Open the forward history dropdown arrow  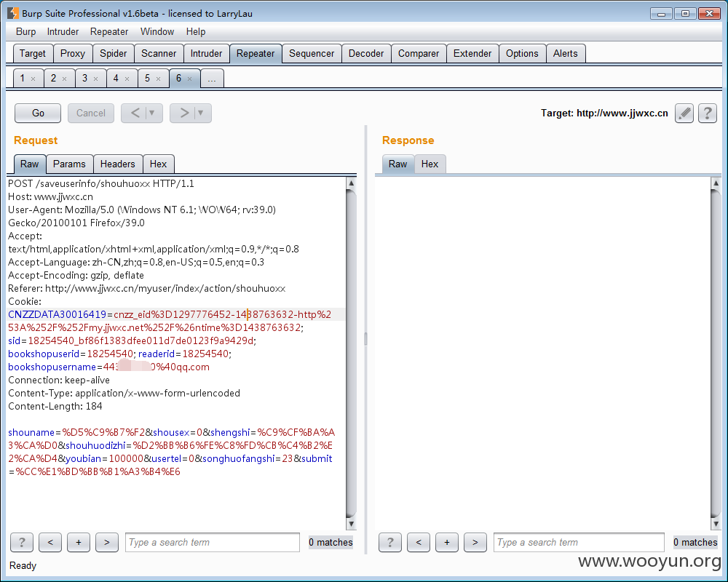(x=201, y=113)
